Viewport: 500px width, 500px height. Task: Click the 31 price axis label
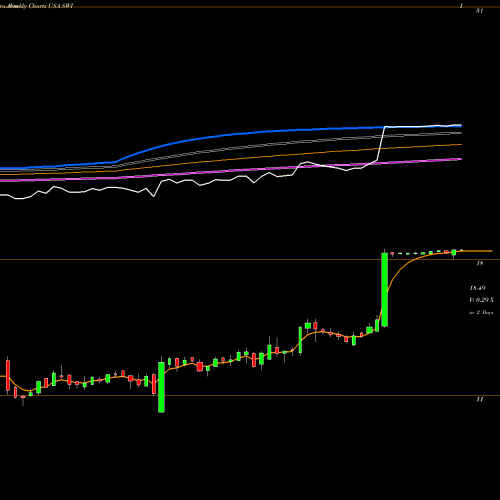pos(479,11)
